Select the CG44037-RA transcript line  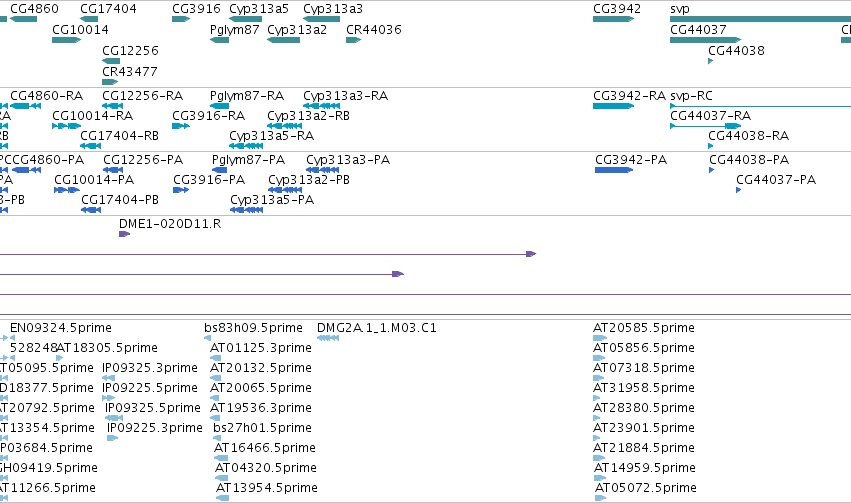pos(706,126)
